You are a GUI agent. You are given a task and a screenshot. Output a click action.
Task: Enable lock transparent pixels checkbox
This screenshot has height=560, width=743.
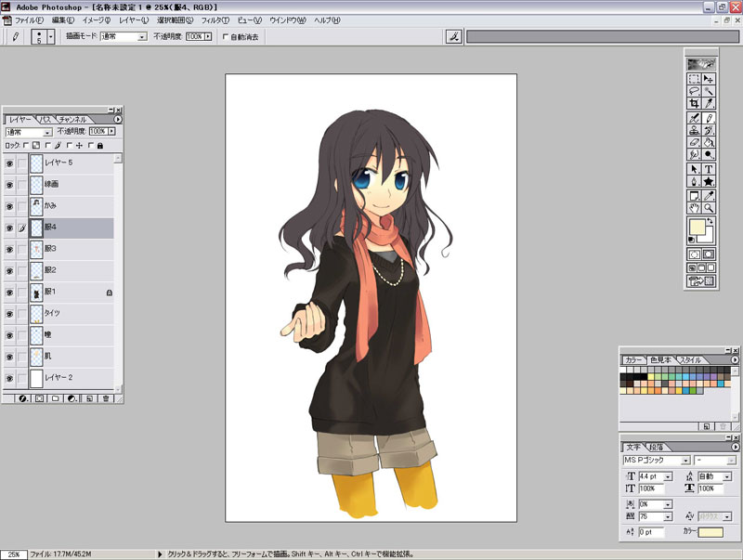26,146
